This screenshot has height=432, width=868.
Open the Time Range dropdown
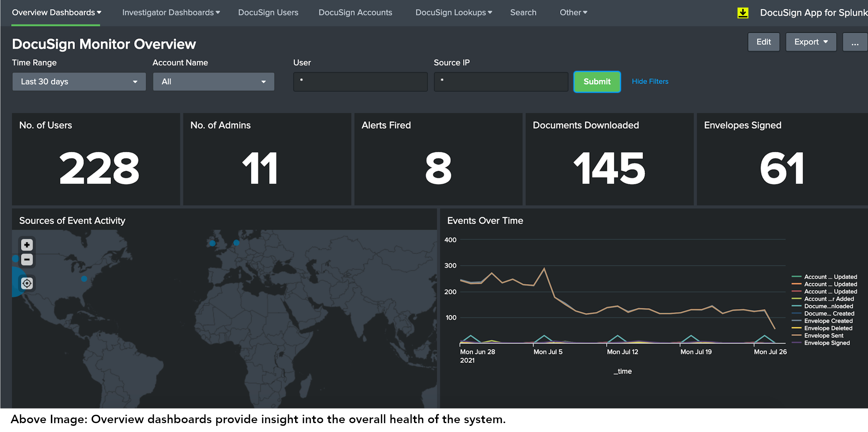click(x=79, y=82)
